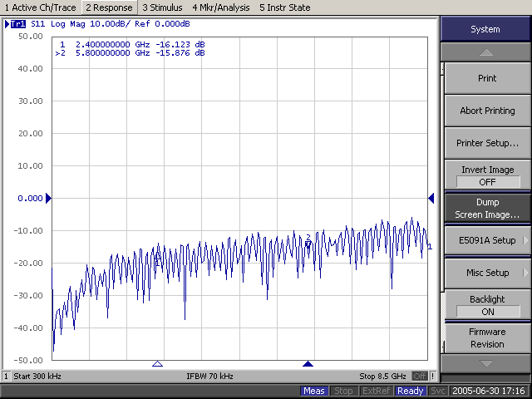Click the Stop 8.5 GHz value
This screenshot has width=532, height=399.
coord(382,377)
